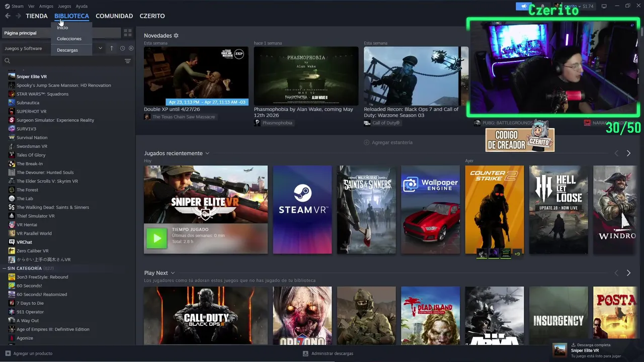Open the Juegos menu
The width and height of the screenshot is (644, 362).
tap(64, 6)
